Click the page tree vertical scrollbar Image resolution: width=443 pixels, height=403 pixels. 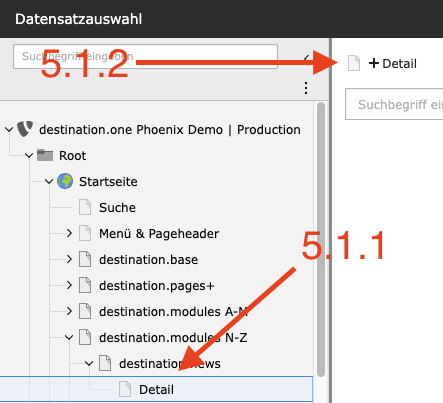pyautogui.click(x=321, y=239)
